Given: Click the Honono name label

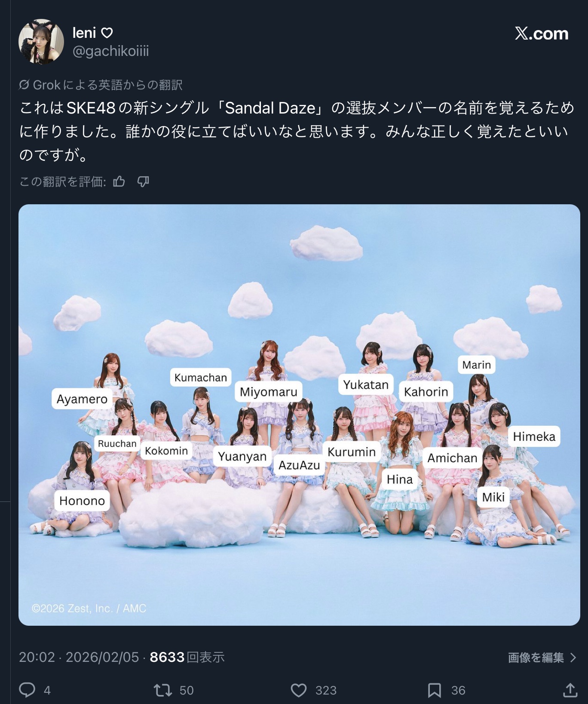Looking at the screenshot, I should 82,501.
